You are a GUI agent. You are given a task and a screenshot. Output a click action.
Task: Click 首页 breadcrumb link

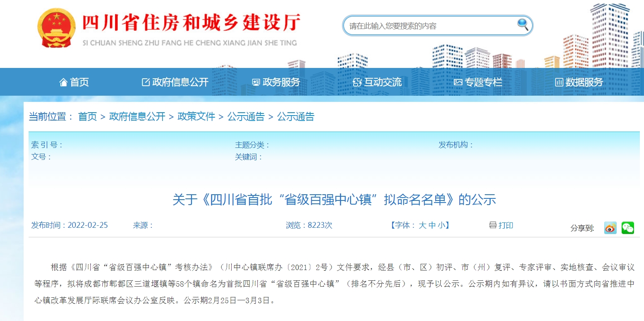(87, 117)
